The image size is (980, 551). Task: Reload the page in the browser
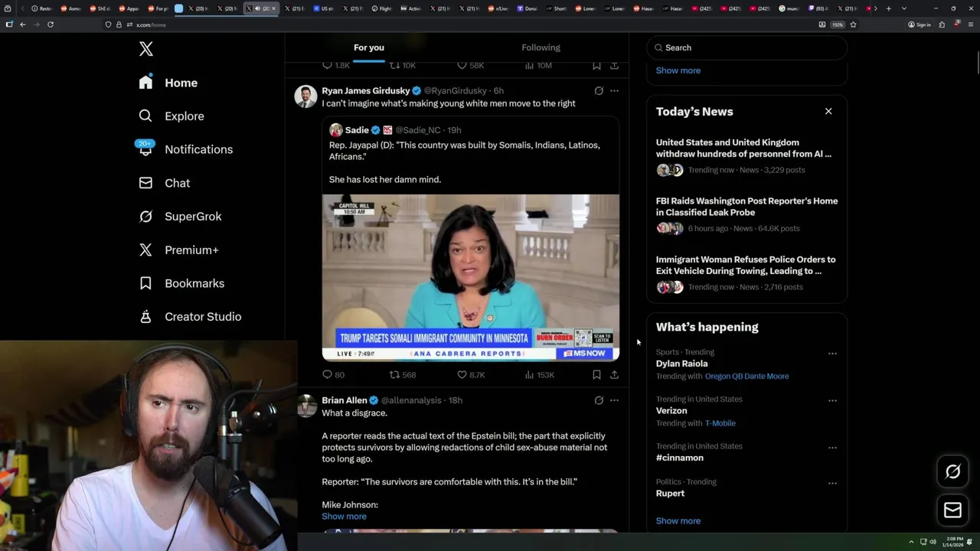pos(51,24)
